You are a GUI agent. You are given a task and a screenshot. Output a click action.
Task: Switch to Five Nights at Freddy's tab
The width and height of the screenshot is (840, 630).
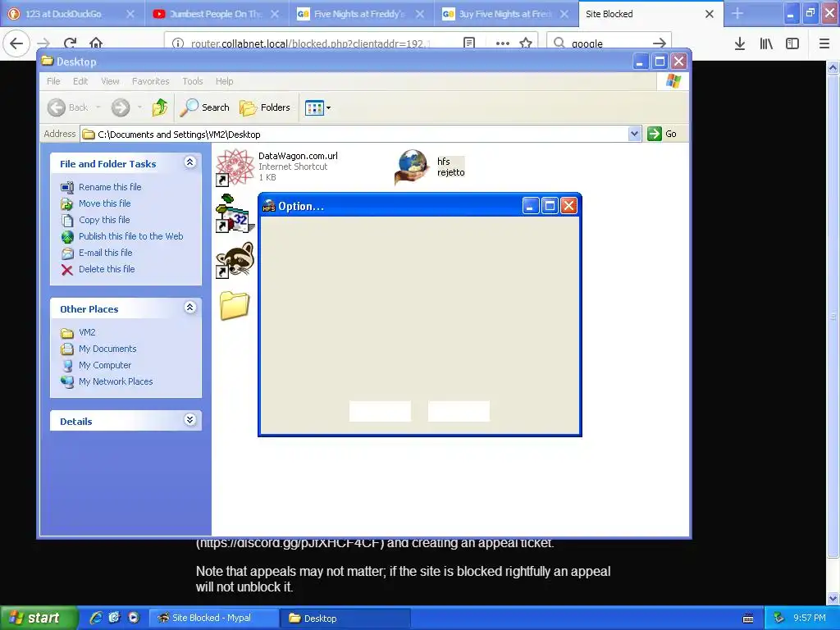pos(359,14)
